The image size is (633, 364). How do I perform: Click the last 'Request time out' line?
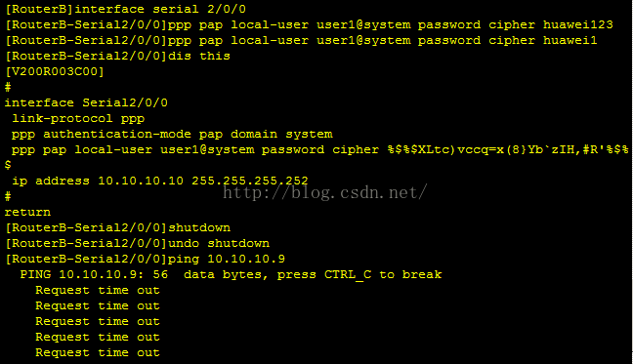pyautogui.click(x=98, y=352)
